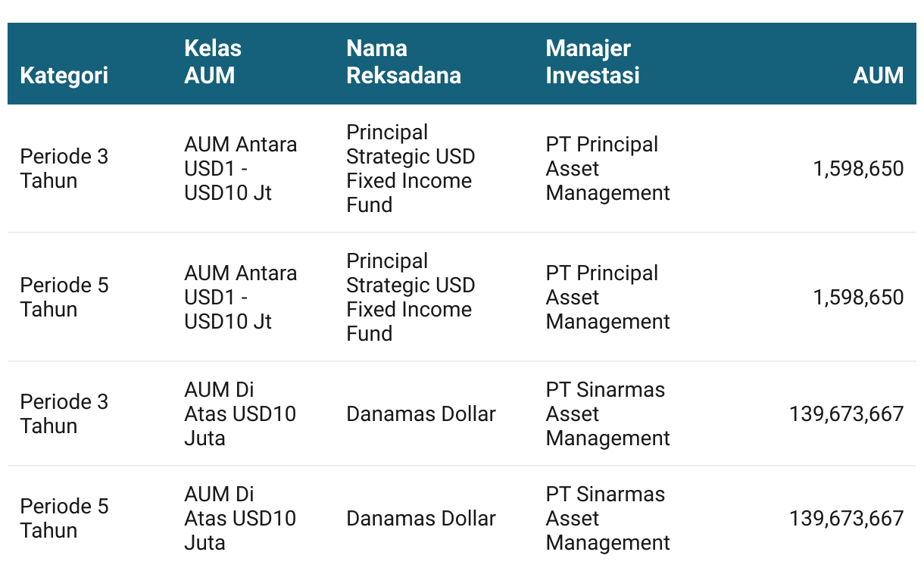Image resolution: width=924 pixels, height=577 pixels.
Task: Click the AUM column header at right
Action: coord(879,76)
